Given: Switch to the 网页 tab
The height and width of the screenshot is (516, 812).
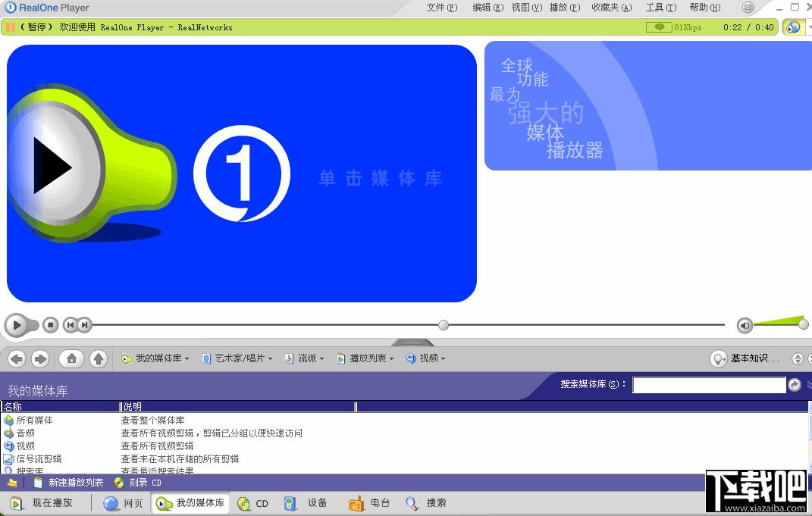Looking at the screenshot, I should 124,503.
